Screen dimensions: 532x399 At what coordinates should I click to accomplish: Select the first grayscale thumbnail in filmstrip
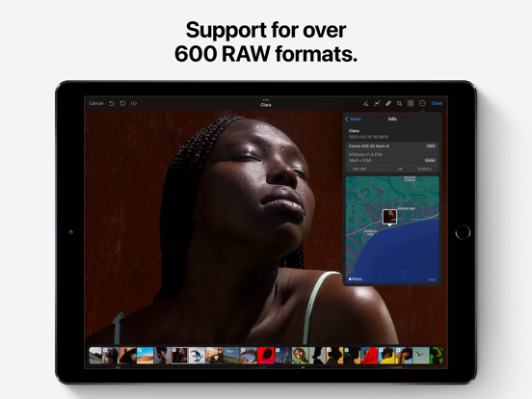coord(95,356)
